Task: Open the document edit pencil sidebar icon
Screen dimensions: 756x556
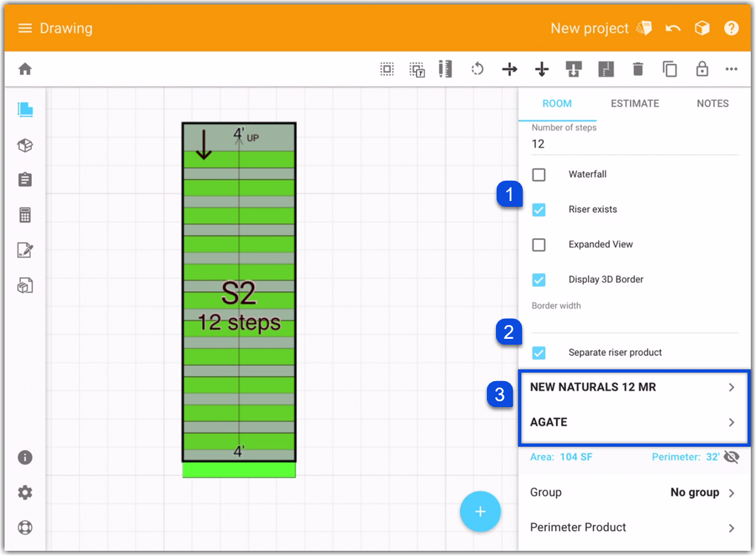Action: point(25,250)
